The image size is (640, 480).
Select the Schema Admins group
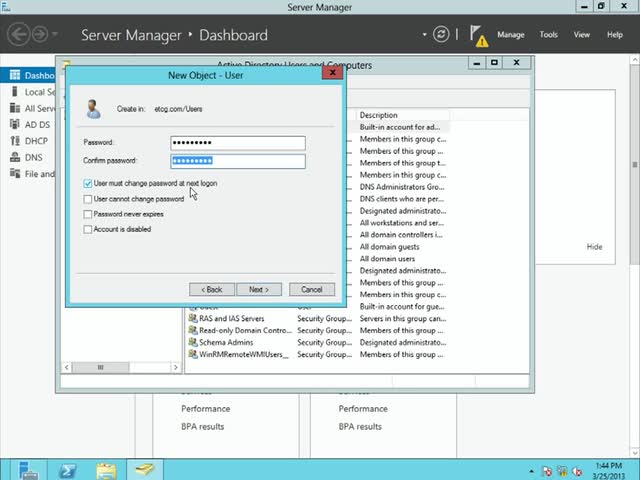point(226,342)
